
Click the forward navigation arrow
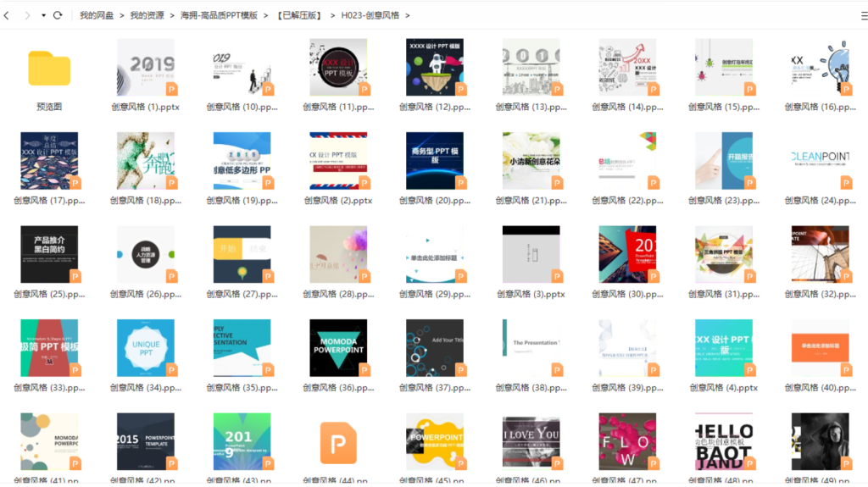26,15
